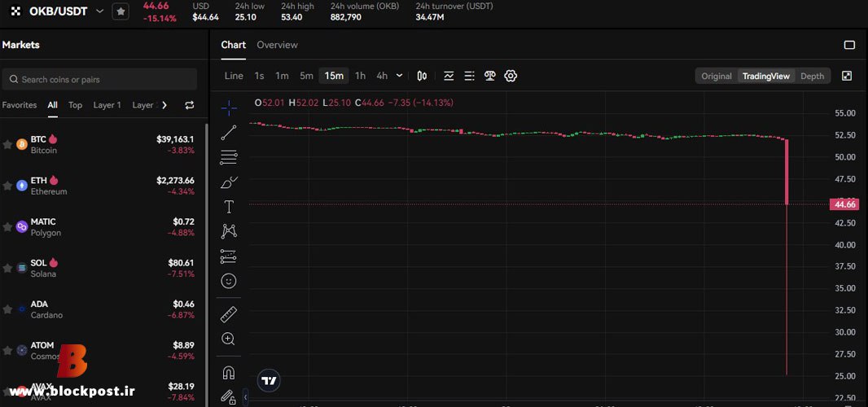Image resolution: width=868 pixels, height=407 pixels.
Task: Open the SOL Solana market row
Action: pyautogui.click(x=103, y=268)
